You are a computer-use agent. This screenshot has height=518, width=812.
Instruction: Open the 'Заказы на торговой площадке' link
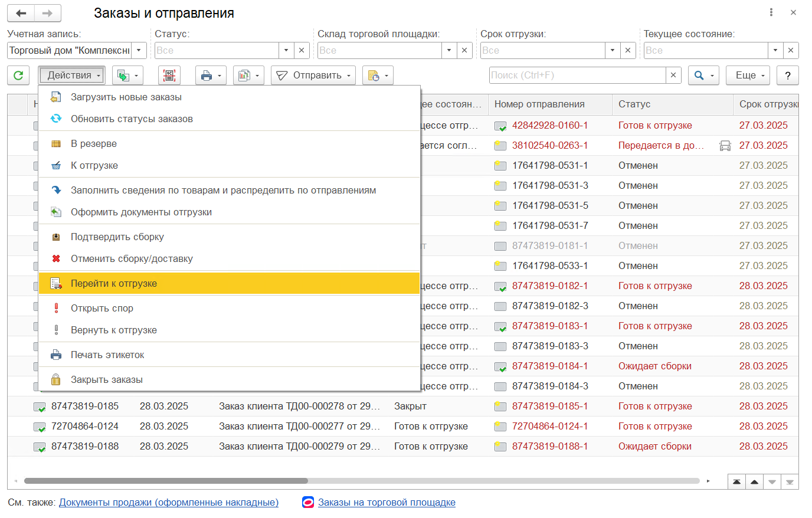click(387, 503)
